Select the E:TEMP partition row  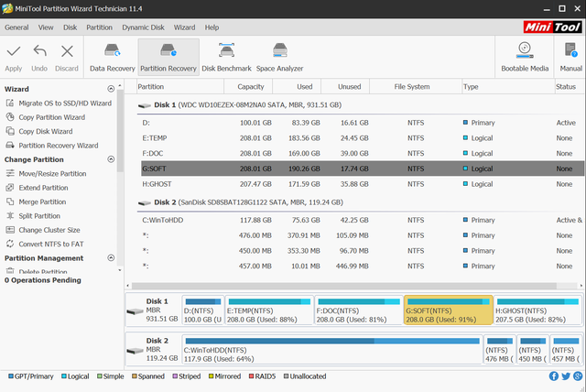click(x=363, y=138)
